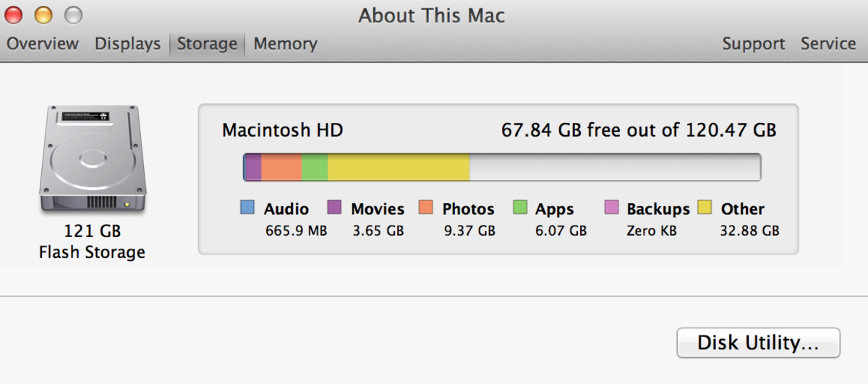Click the free space portion of storage bar
This screenshot has width=868, height=384.
(x=615, y=167)
